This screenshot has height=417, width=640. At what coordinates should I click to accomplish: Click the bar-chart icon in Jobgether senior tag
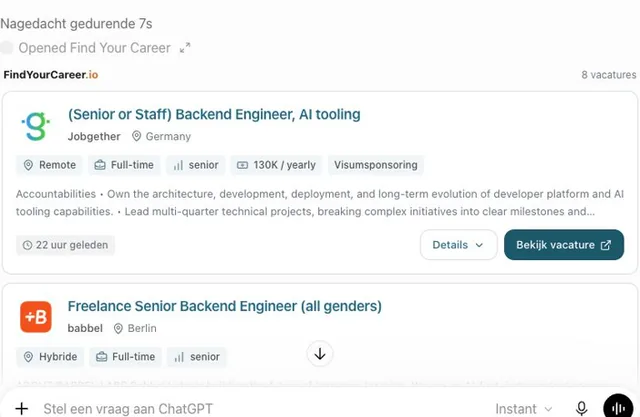click(x=178, y=165)
